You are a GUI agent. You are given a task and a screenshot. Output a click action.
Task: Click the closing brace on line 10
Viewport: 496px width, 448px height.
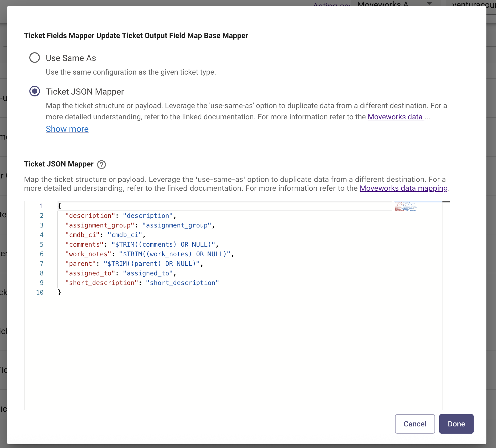click(59, 292)
